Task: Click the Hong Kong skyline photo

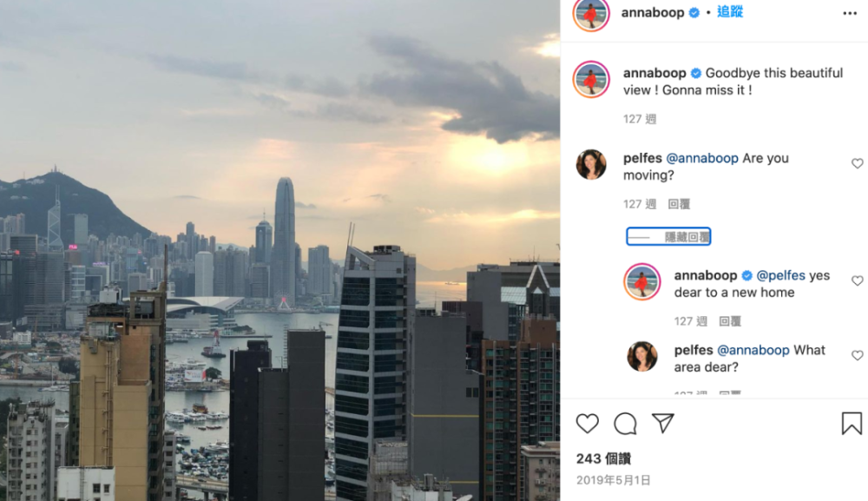Action: click(x=279, y=250)
